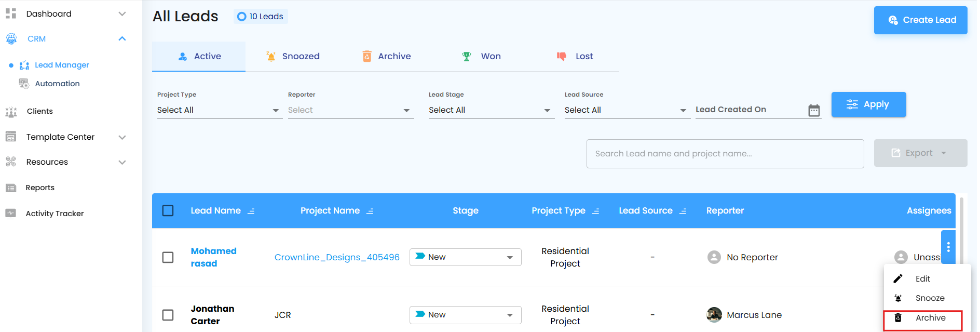
Task: Open the three-dot row actions menu
Action: pos(948,247)
